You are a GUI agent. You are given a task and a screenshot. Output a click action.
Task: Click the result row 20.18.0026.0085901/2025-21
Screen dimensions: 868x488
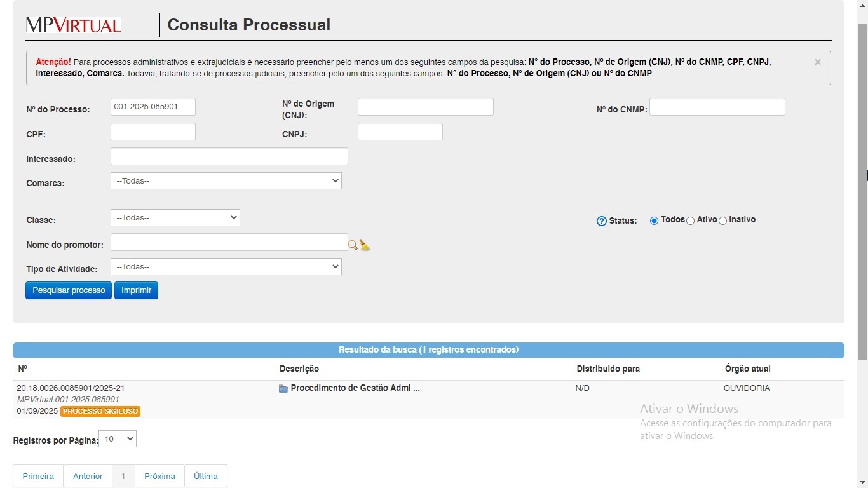pyautogui.click(x=70, y=388)
